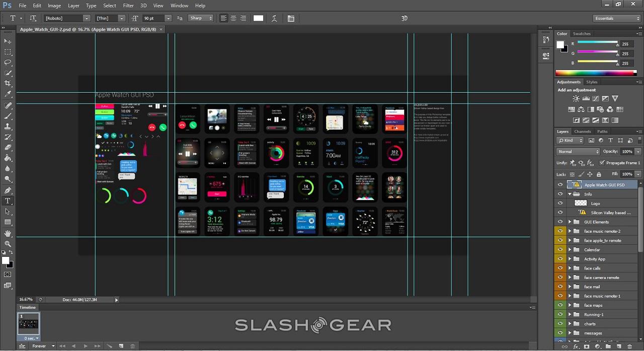The image size is (644, 351).
Task: Open the Window menu
Action: coord(179,6)
